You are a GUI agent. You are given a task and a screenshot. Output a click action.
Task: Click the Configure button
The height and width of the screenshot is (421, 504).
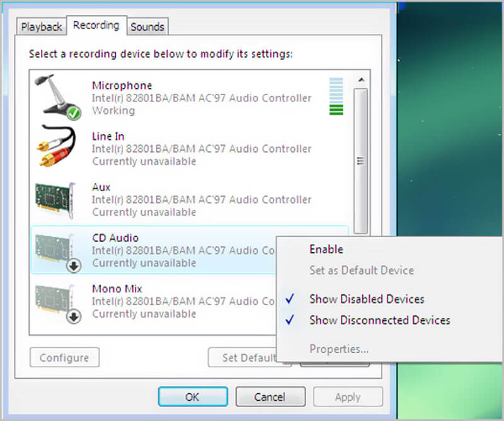(64, 358)
